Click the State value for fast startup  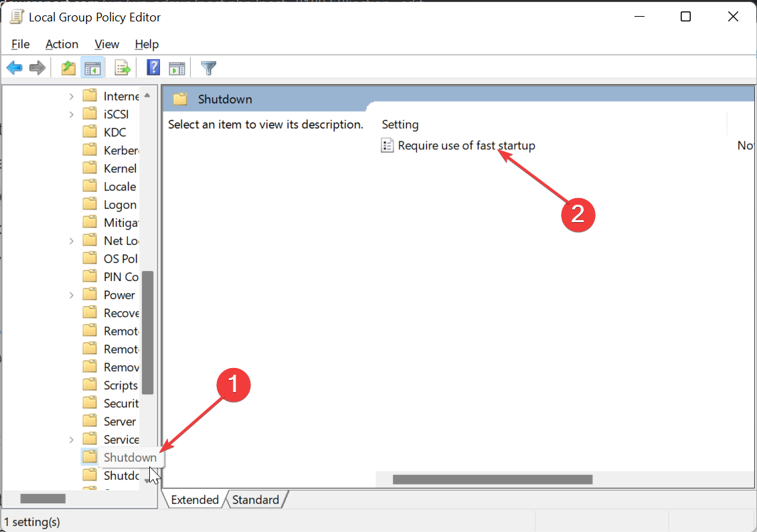pos(746,145)
